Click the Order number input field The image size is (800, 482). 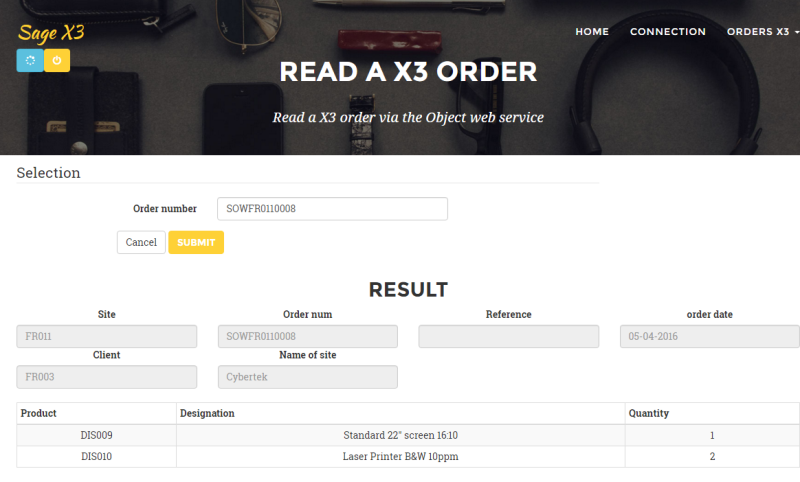click(x=332, y=209)
